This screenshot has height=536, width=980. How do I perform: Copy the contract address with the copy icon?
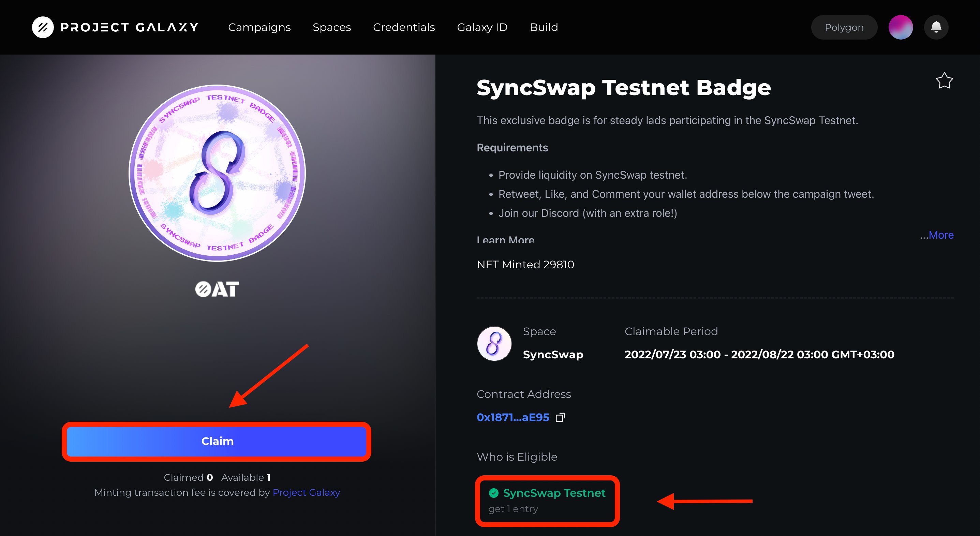point(560,418)
